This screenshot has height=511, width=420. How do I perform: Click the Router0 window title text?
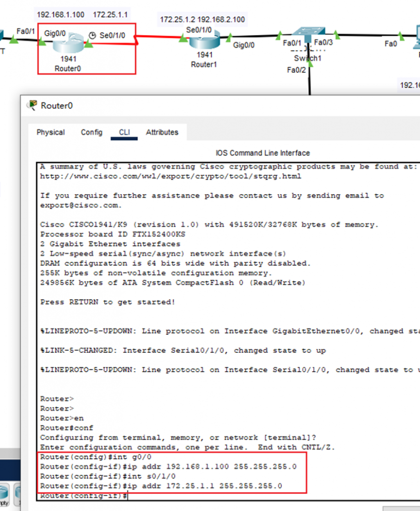pos(57,106)
